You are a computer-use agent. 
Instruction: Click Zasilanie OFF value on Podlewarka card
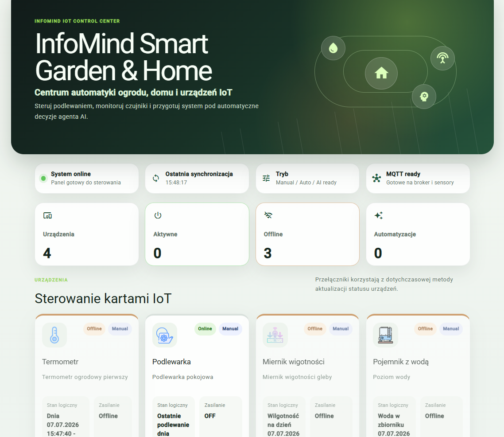(x=210, y=416)
